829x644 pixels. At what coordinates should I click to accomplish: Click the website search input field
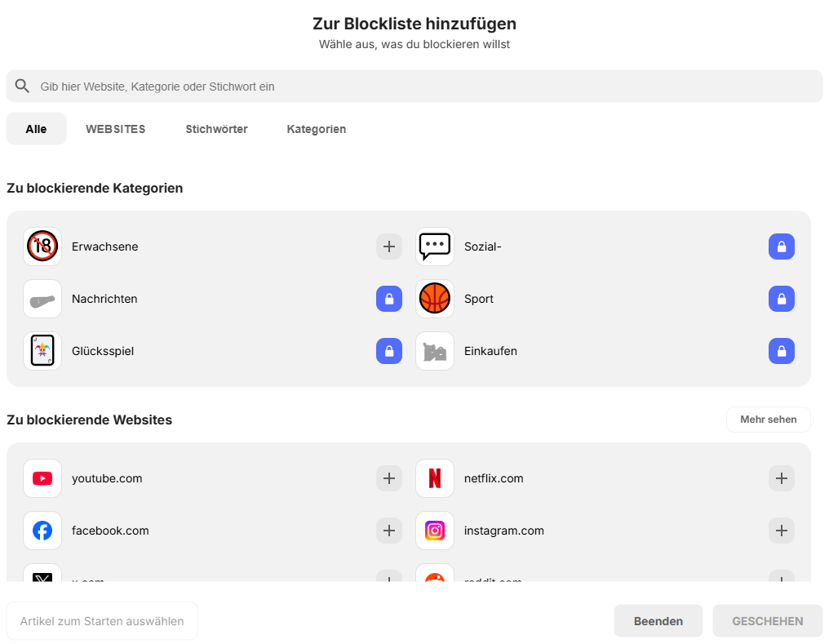(414, 86)
